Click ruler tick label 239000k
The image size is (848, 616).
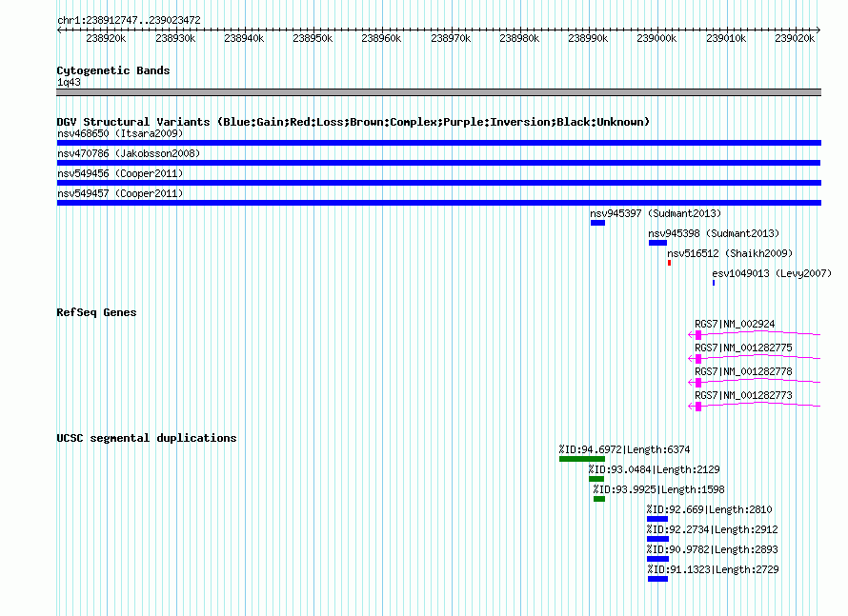[x=656, y=38]
